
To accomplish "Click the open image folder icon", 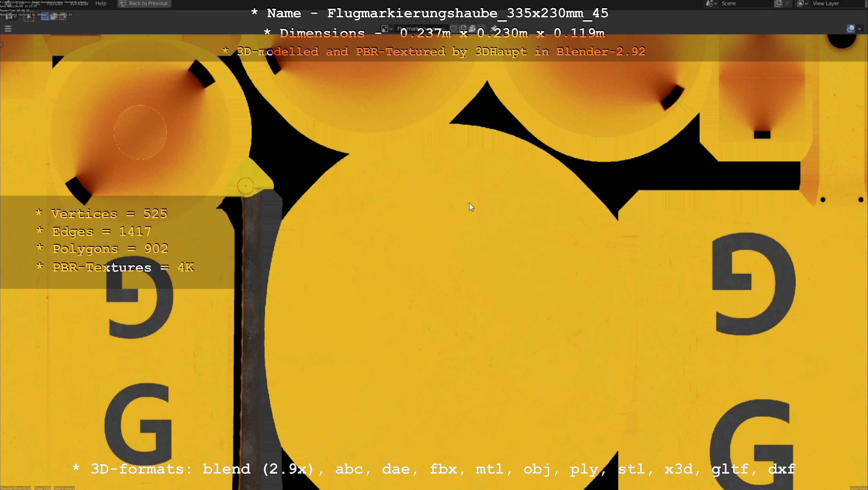I will [472, 29].
